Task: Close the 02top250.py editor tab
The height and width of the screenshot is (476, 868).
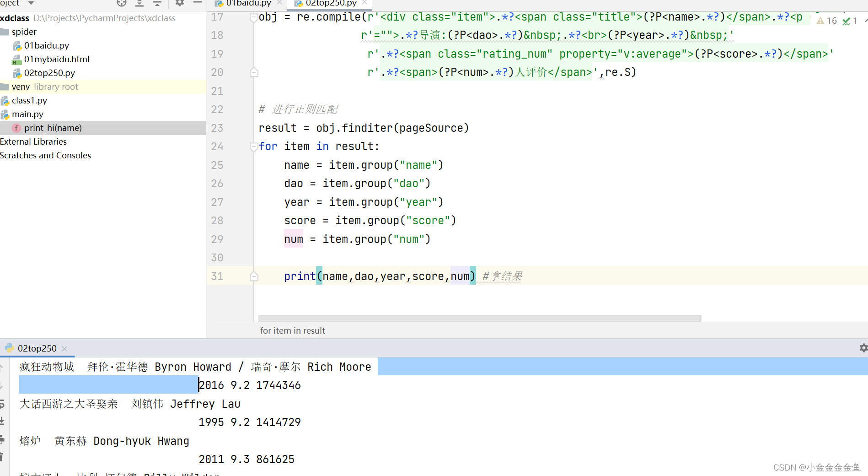Action: (364, 3)
